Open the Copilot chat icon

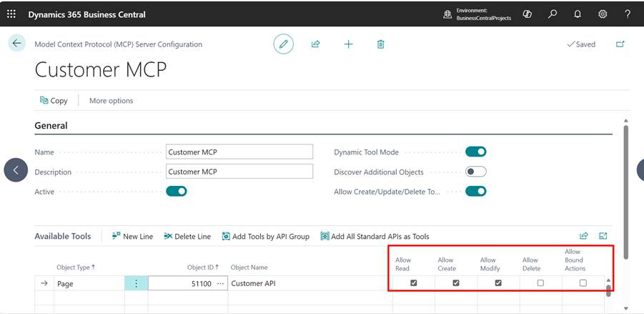pos(527,14)
